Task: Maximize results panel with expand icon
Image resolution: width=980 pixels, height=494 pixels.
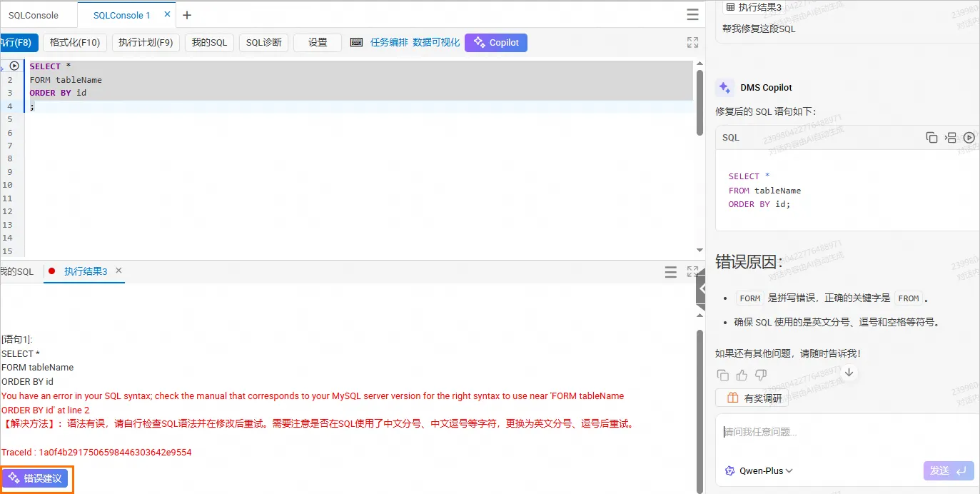Action: 692,271
